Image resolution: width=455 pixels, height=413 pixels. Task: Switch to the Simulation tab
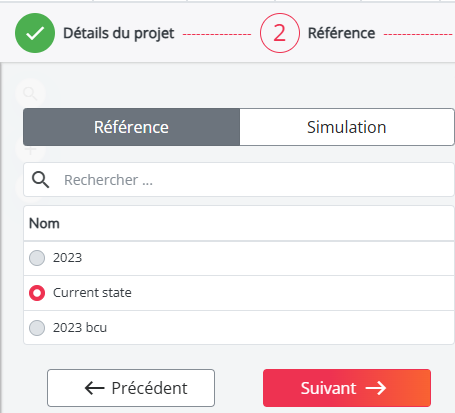click(347, 127)
